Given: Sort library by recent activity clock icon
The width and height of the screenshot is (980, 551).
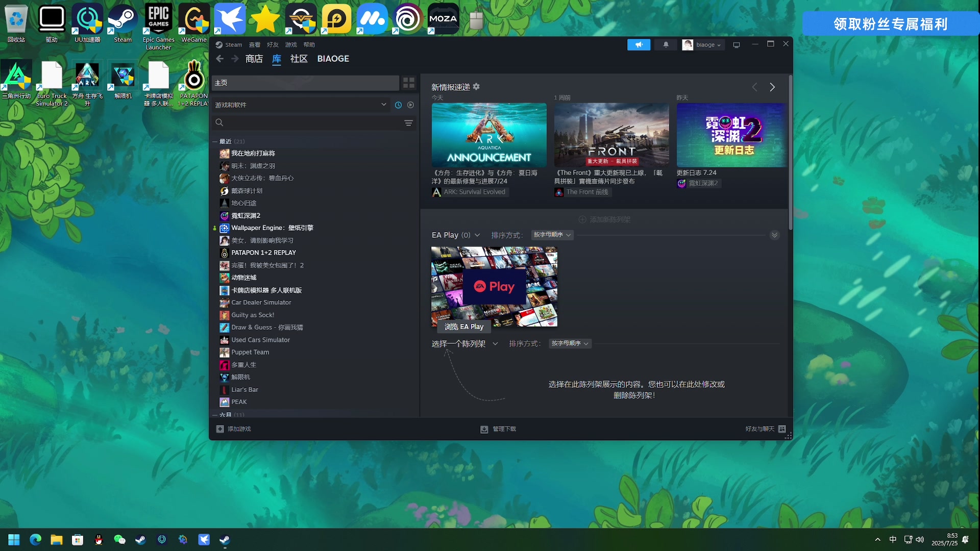Looking at the screenshot, I should point(398,105).
